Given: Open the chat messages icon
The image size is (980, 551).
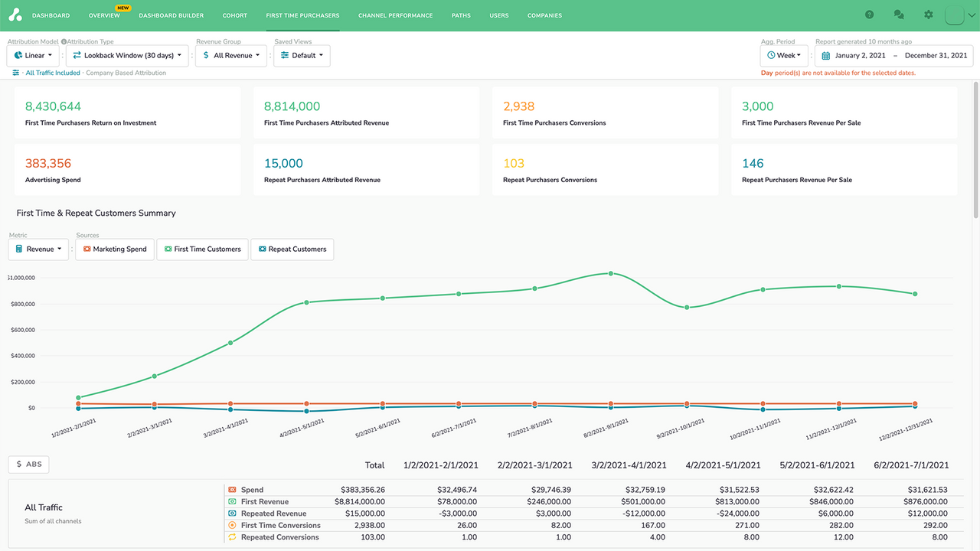Looking at the screenshot, I should [x=899, y=15].
